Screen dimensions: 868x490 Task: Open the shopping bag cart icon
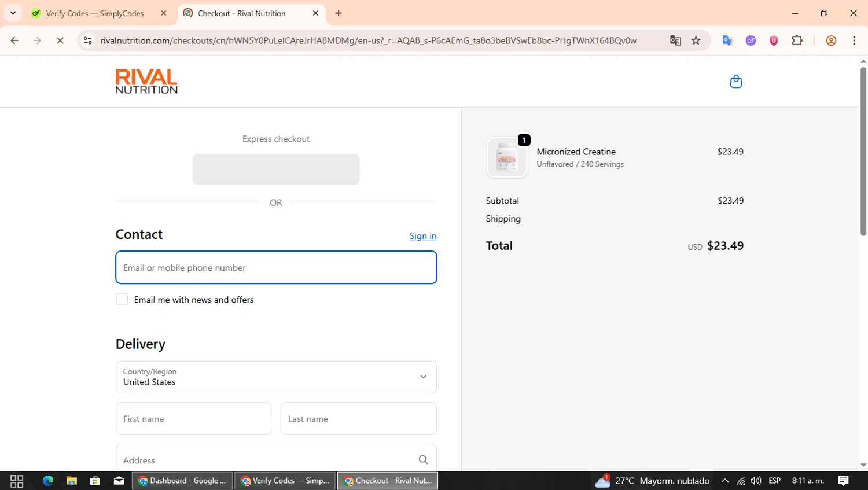click(735, 82)
